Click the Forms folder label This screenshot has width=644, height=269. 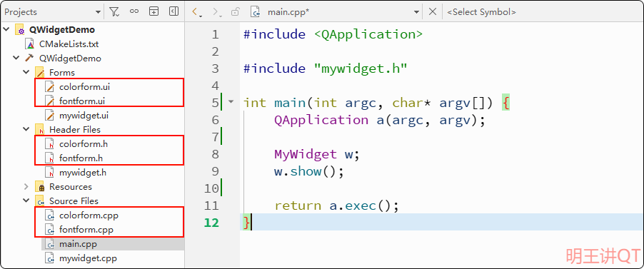(62, 72)
